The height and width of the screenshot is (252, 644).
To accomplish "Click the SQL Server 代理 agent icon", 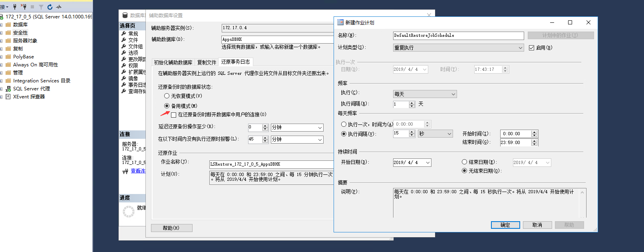I will click(8, 89).
